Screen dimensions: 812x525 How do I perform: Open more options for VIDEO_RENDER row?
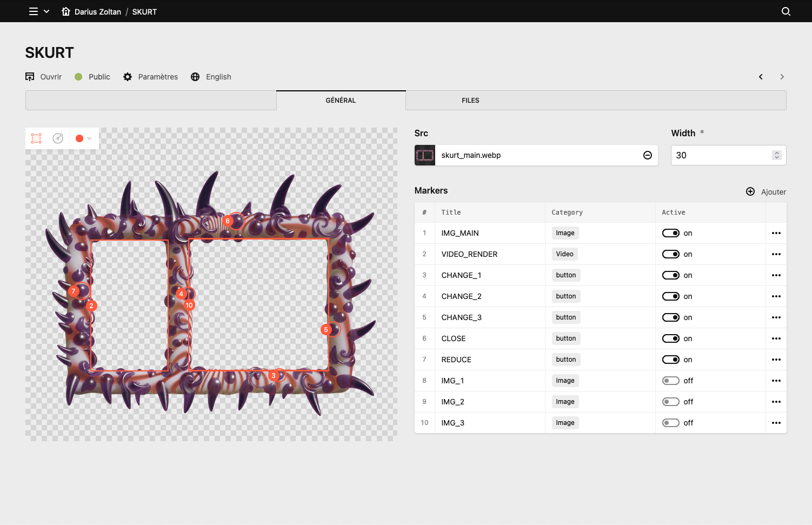776,254
